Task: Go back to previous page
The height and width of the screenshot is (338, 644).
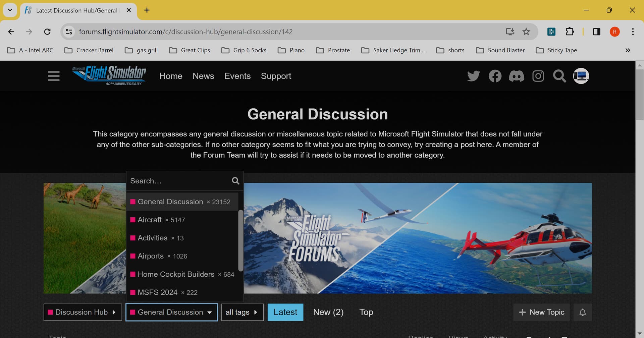Action: pyautogui.click(x=11, y=32)
